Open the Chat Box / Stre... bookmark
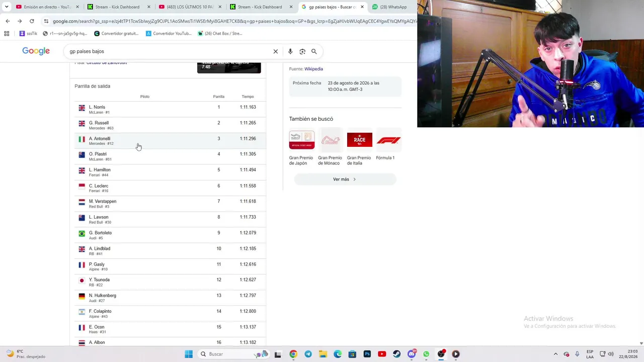 [x=220, y=34]
